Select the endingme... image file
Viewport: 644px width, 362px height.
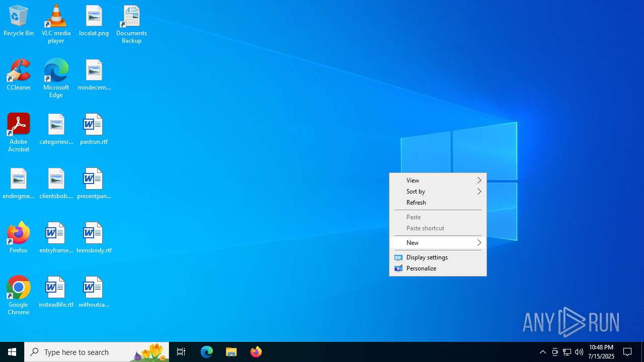pos(19,184)
